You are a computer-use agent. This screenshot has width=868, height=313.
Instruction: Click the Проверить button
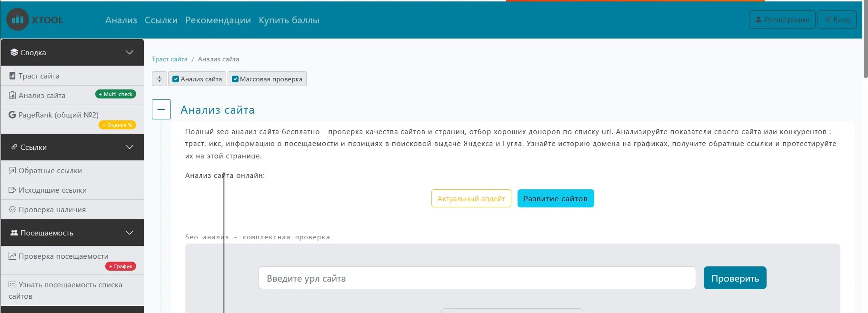[x=735, y=278]
